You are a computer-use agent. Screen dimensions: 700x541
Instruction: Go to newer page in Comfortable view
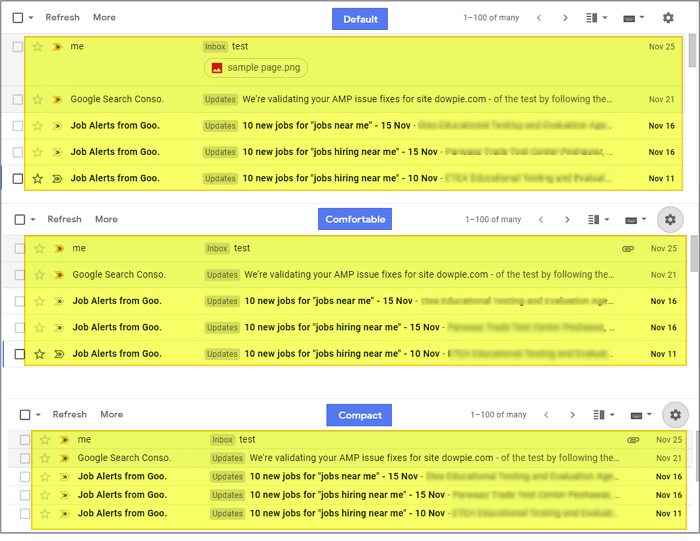tap(541, 220)
